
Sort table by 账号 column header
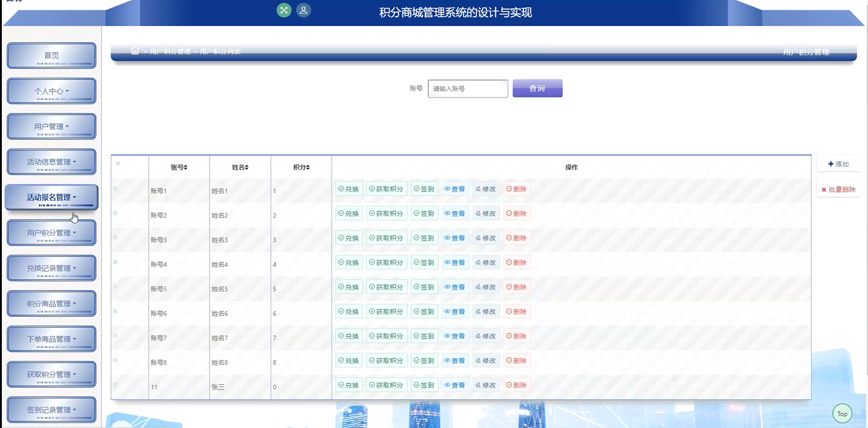(x=179, y=167)
